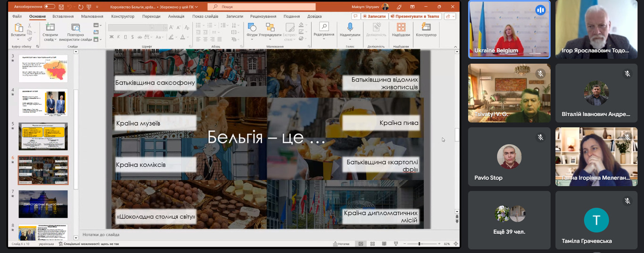
Task: Click the Redo arrow in quick access toolbar
Action: 81,7
